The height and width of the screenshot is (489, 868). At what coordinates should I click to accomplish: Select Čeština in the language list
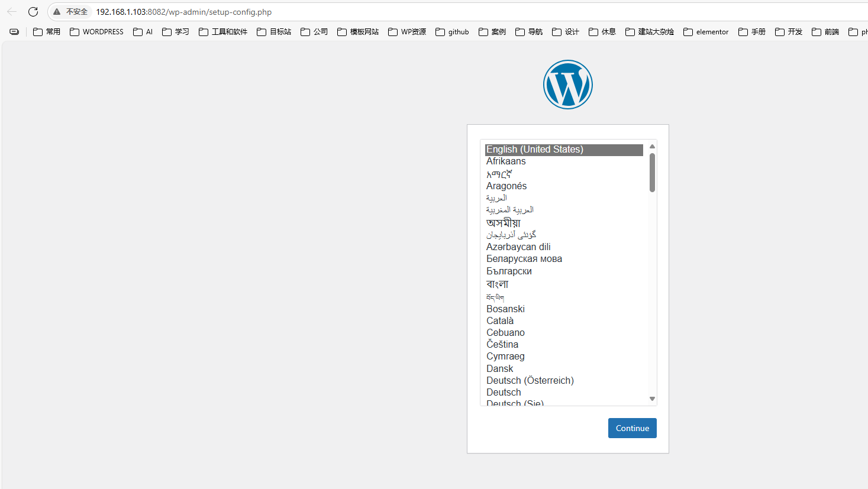click(564, 344)
